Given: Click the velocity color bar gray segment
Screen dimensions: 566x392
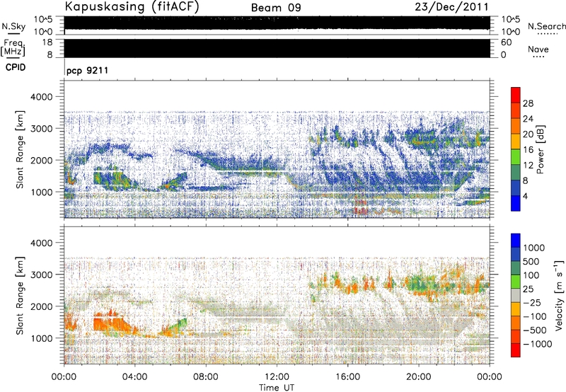Looking at the screenshot, I should click(x=516, y=295).
